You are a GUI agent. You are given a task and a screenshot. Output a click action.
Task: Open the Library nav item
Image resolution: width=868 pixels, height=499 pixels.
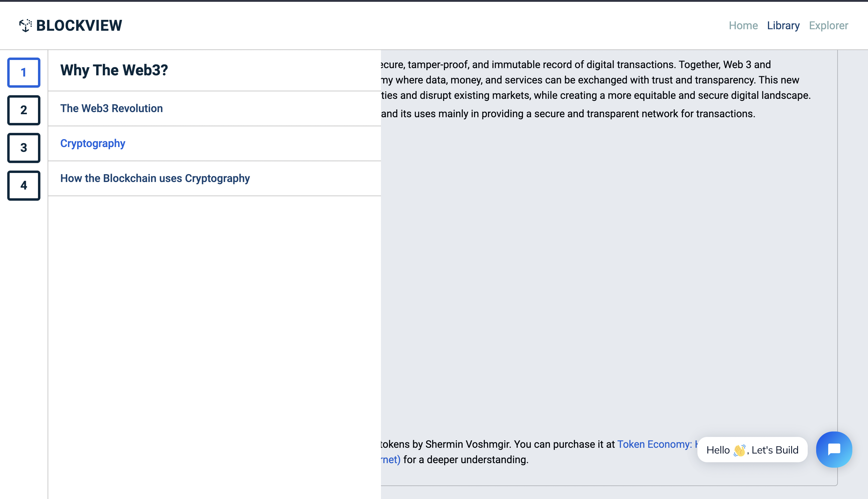pos(783,25)
